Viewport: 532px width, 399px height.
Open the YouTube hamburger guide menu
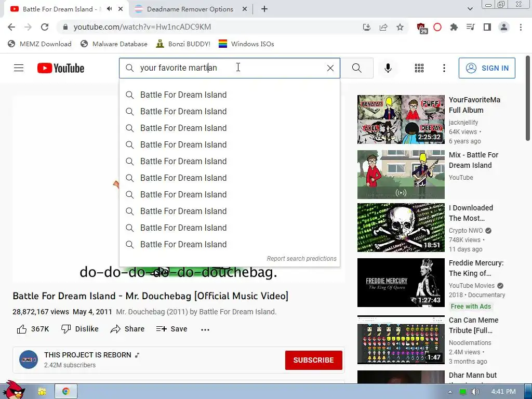tap(19, 68)
